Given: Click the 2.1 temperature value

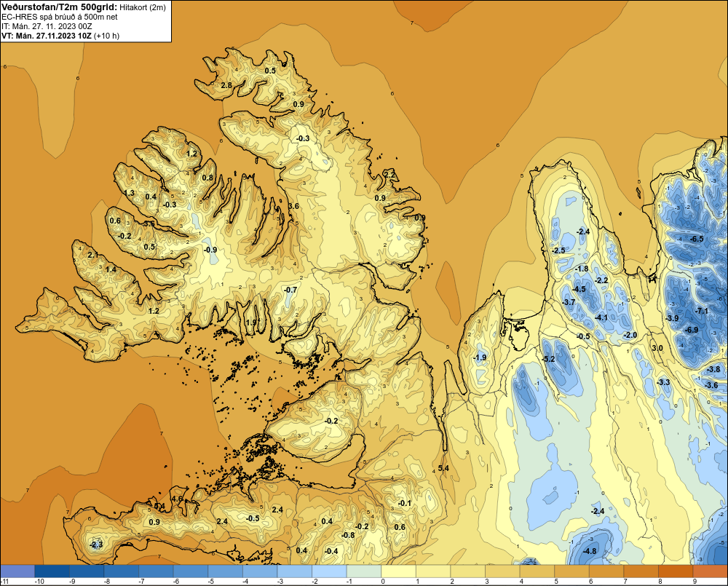Looking at the screenshot, I should [93, 255].
